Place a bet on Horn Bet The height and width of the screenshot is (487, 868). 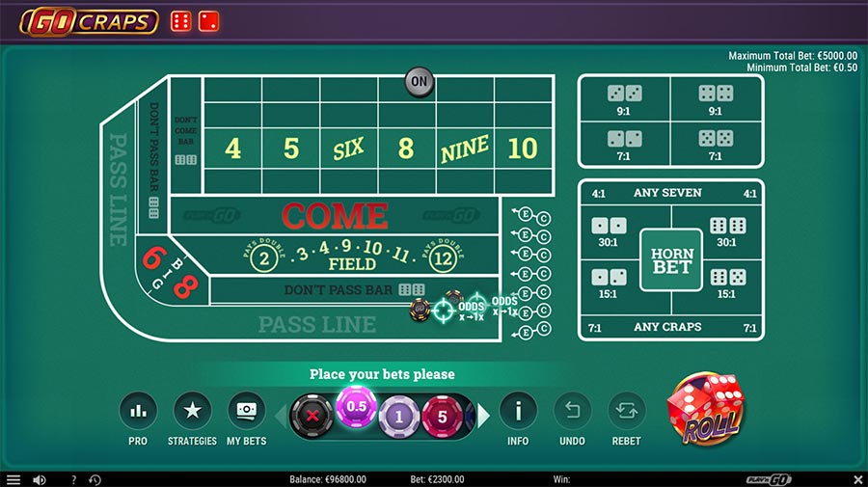(x=670, y=259)
